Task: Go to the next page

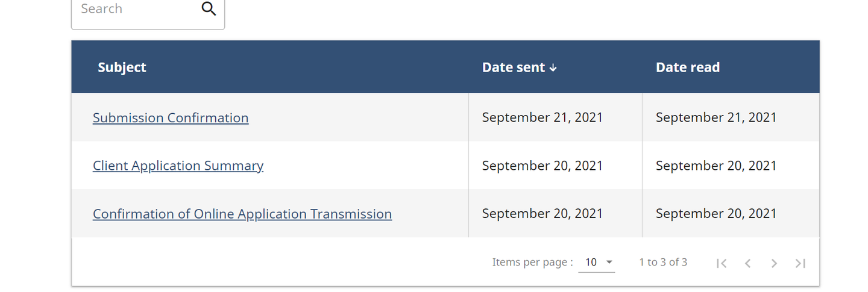Action: tap(774, 263)
